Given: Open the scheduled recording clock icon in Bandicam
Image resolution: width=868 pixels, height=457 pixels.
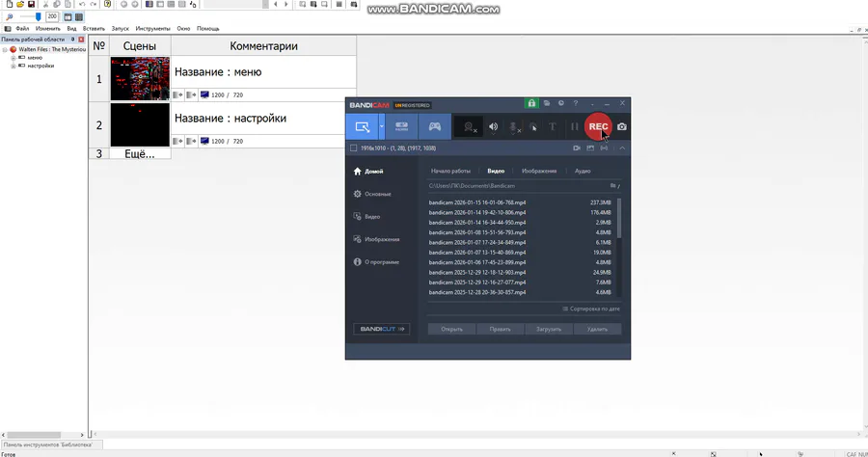Looking at the screenshot, I should point(560,103).
